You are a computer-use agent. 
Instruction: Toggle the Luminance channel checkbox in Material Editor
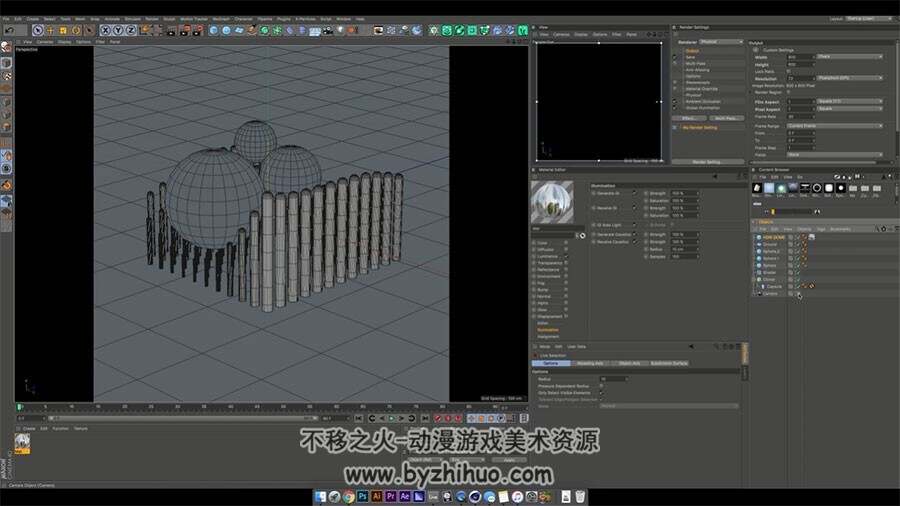coord(565,256)
